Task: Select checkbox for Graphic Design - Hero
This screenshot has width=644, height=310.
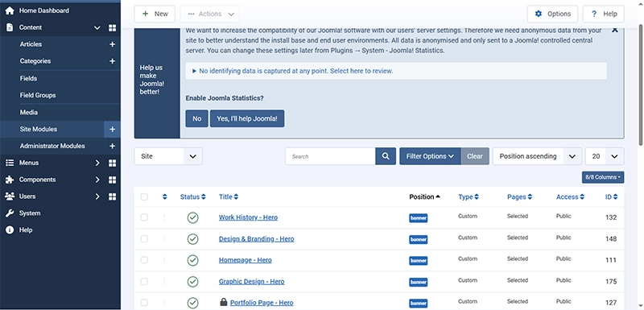Action: 144,282
